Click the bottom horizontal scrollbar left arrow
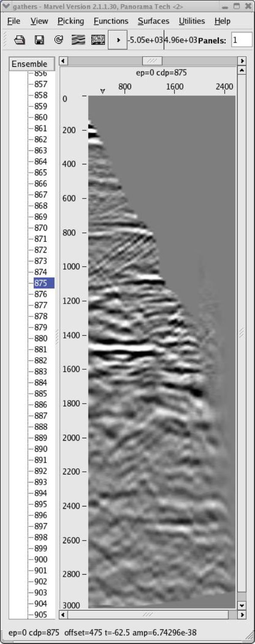Viewport: 255px width, 644px height. (64, 615)
